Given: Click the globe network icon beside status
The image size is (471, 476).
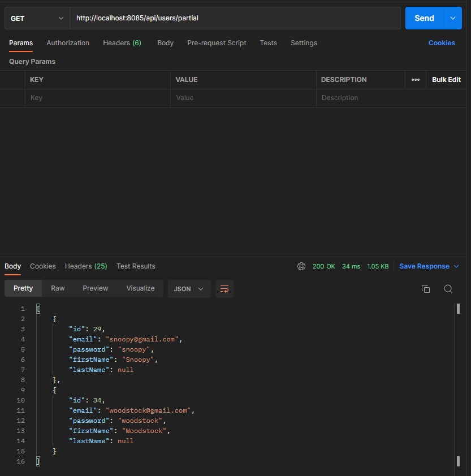Looking at the screenshot, I should (301, 266).
